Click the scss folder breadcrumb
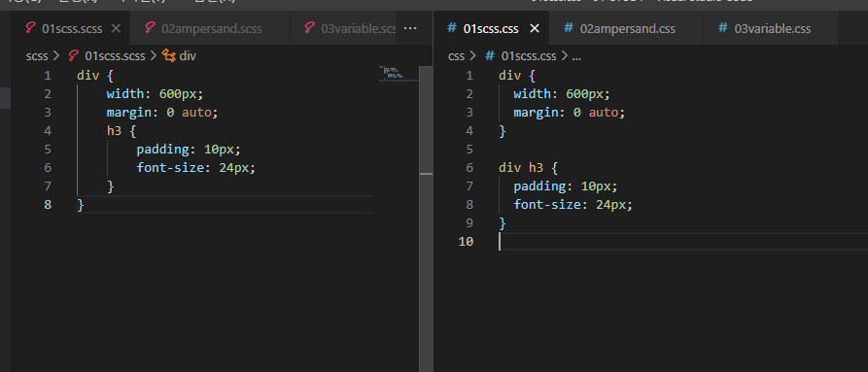868x372 pixels. [37, 55]
